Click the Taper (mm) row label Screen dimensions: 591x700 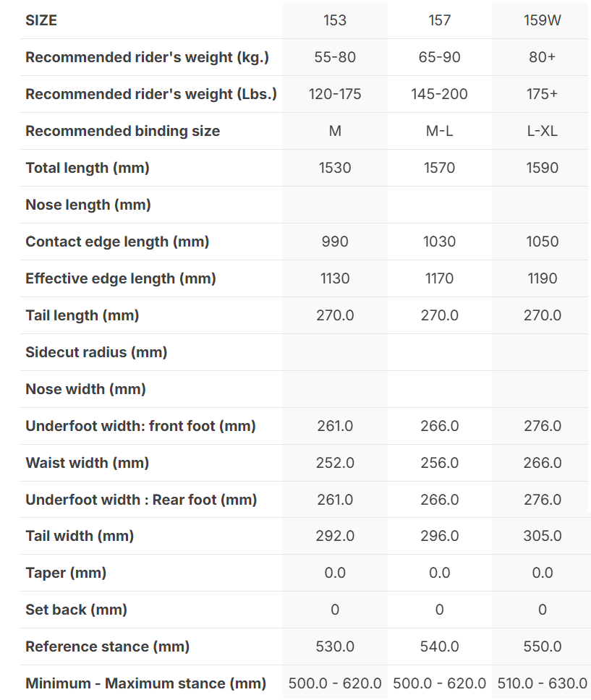click(x=66, y=573)
